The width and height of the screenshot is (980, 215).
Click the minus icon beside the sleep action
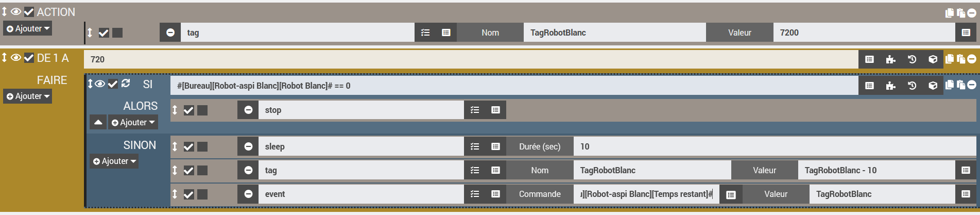[x=248, y=146]
